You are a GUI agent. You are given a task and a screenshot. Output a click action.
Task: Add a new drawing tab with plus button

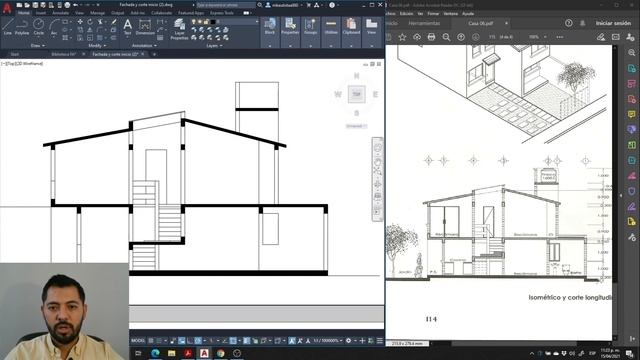(154, 54)
